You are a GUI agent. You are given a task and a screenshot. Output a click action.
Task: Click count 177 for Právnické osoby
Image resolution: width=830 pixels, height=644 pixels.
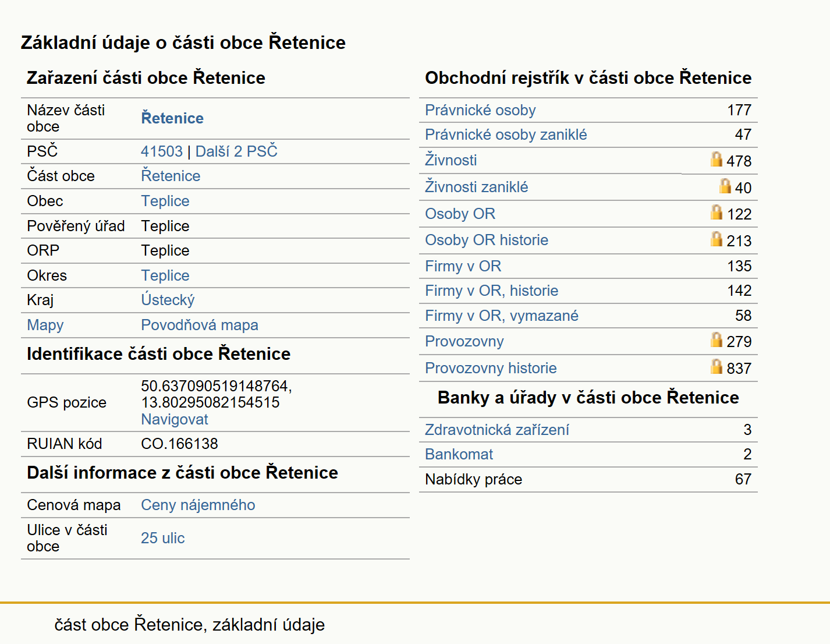click(739, 110)
